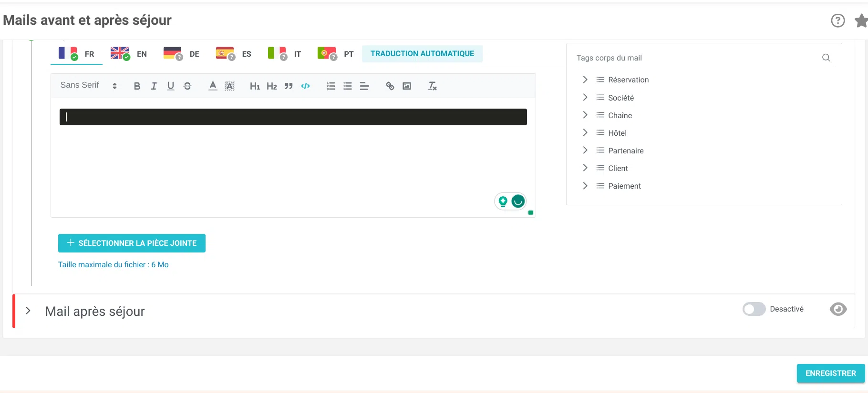Click into the mail body text area
The image size is (868, 393).
click(x=293, y=157)
